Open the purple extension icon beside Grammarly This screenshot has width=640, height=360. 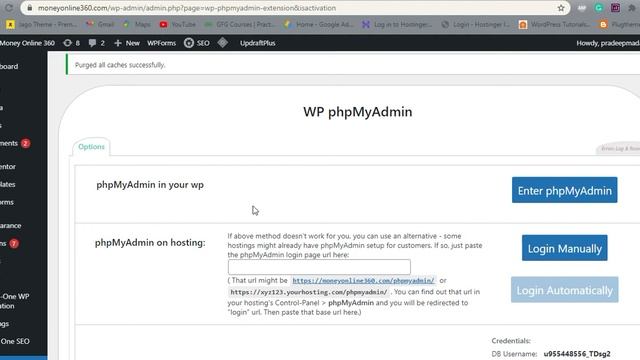615,8
